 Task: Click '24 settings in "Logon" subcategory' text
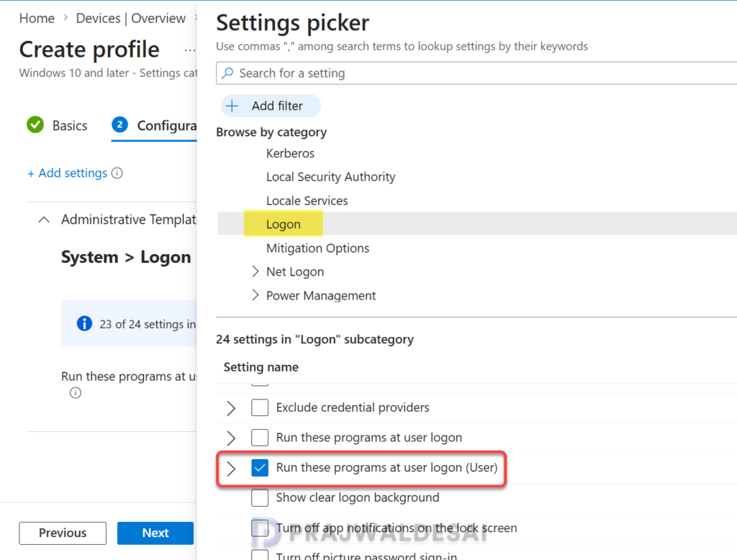pyautogui.click(x=315, y=339)
